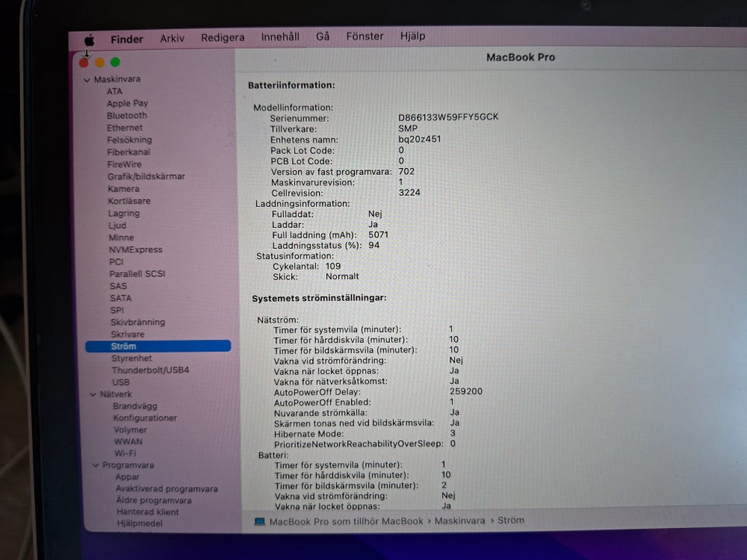Click the AutoPowerOff Delay value 259200

point(466,391)
